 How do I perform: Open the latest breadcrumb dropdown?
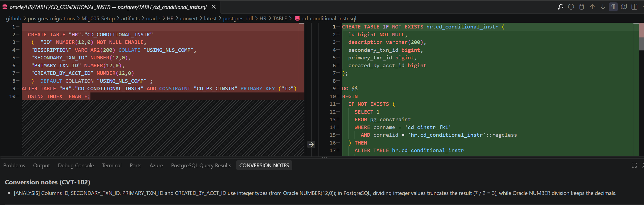[210, 18]
